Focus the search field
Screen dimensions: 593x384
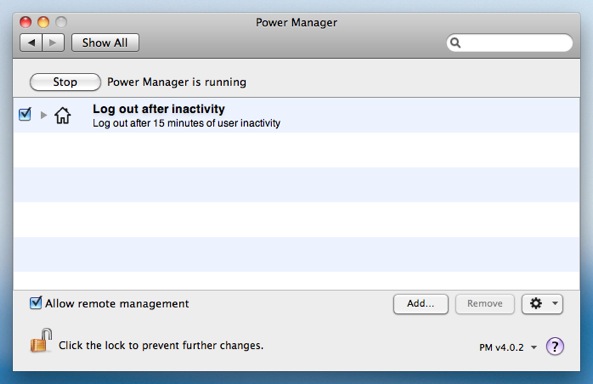click(x=509, y=43)
